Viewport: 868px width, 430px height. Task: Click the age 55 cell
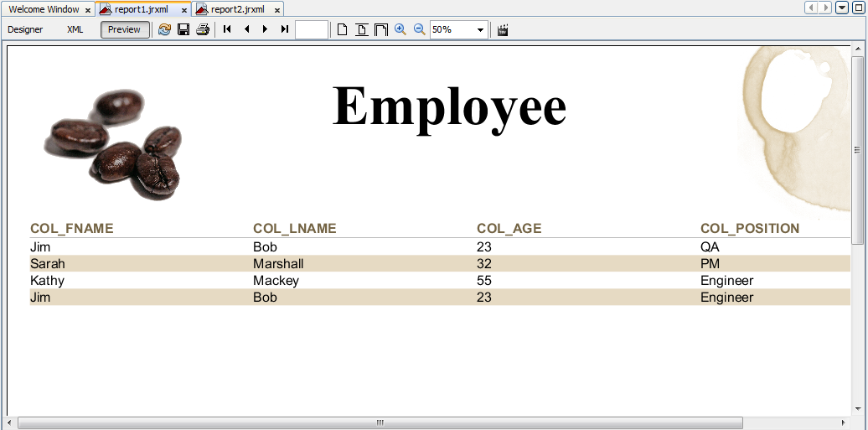[484, 281]
